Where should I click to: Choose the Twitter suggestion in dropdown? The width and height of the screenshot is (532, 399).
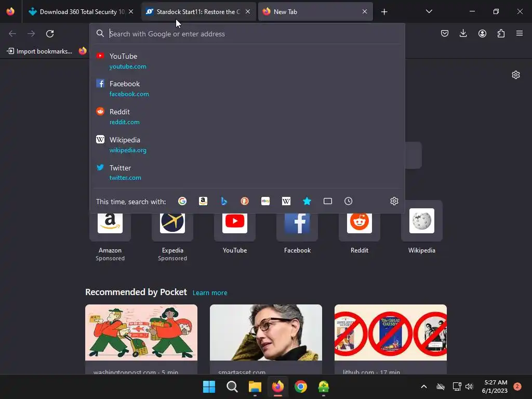coord(248,172)
